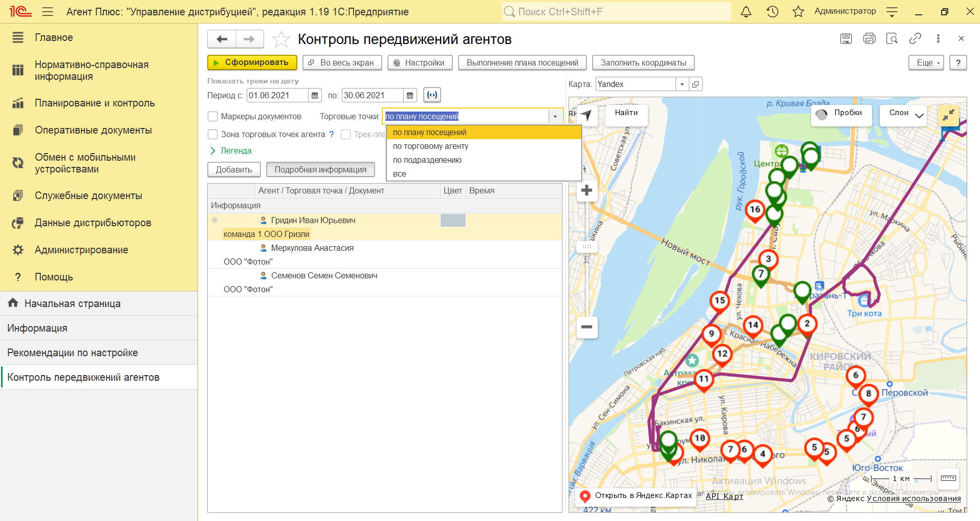Click the Сформировать button
This screenshot has width=980, height=521.
click(x=252, y=62)
